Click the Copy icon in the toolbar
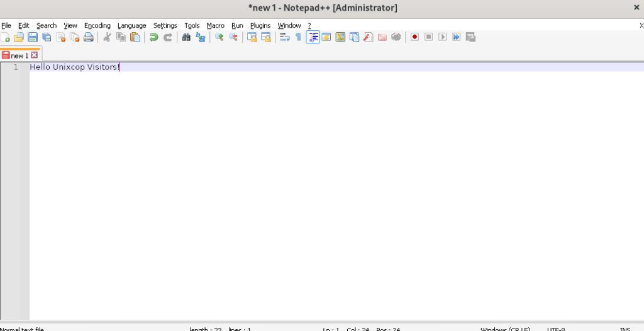 (x=121, y=37)
